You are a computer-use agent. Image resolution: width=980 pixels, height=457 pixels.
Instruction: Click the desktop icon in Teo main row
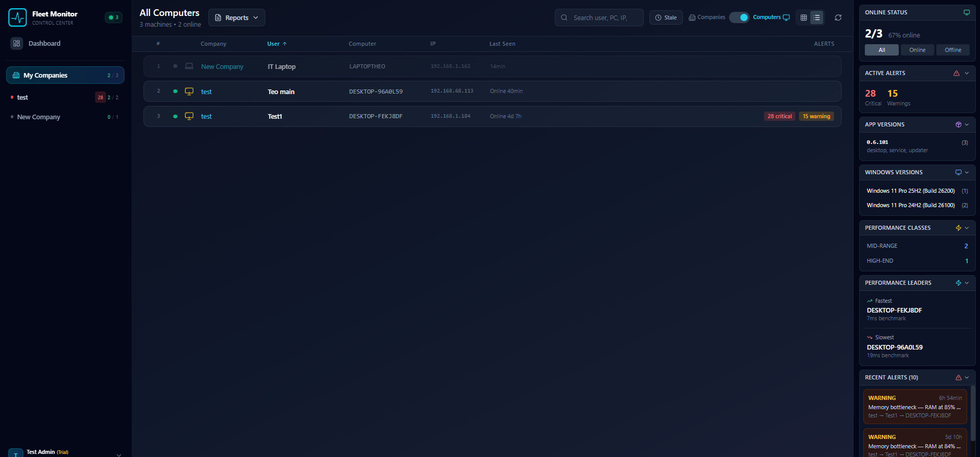click(x=189, y=92)
